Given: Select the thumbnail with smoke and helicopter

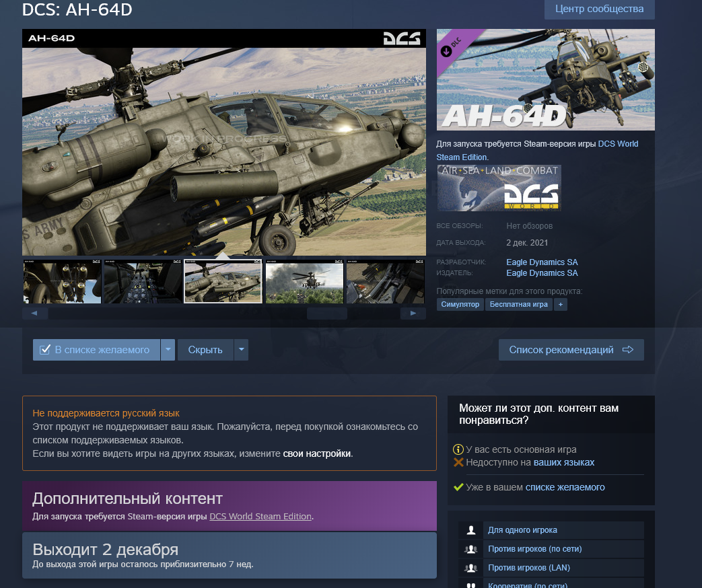Looking at the screenshot, I should point(304,281).
